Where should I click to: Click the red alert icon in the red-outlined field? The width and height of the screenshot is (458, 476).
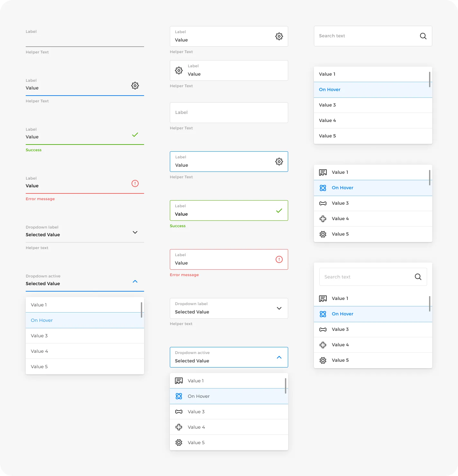pyautogui.click(x=279, y=259)
